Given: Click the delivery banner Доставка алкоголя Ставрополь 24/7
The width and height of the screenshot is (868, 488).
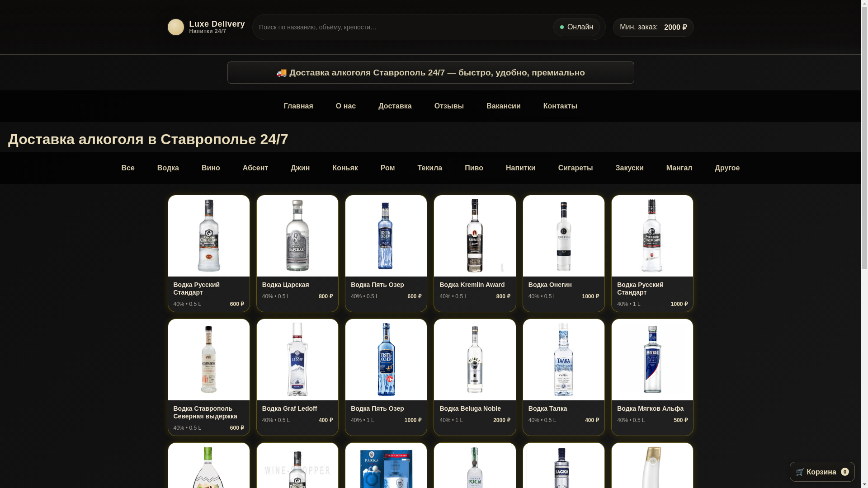Looking at the screenshot, I should (430, 73).
